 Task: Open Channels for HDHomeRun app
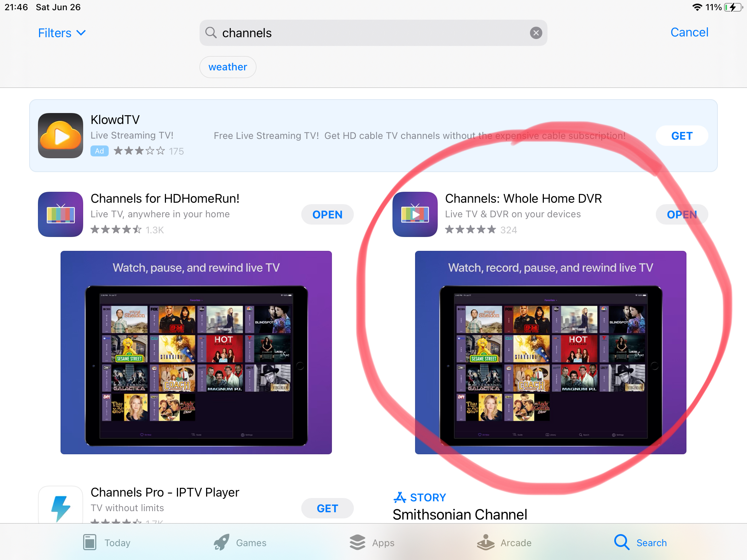[327, 215]
